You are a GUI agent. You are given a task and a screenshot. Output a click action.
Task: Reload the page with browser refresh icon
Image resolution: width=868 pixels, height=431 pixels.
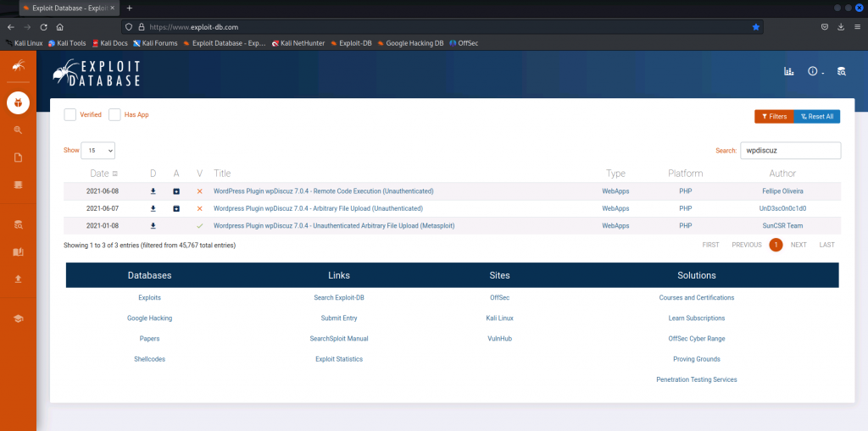[x=44, y=26]
